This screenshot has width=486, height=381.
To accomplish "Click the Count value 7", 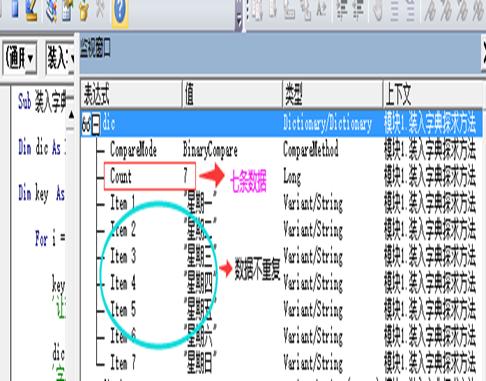I will pos(185,175).
